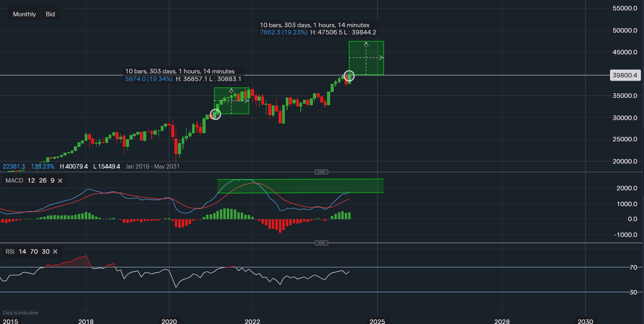644x324 pixels.
Task: Click the divider handle above the RSI pane
Action: click(322, 242)
